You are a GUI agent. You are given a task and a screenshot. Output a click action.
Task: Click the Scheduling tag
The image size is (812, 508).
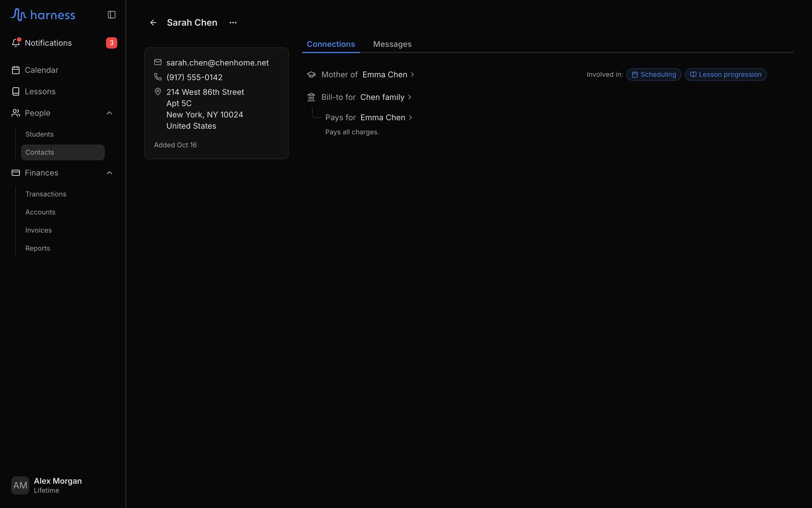click(654, 75)
